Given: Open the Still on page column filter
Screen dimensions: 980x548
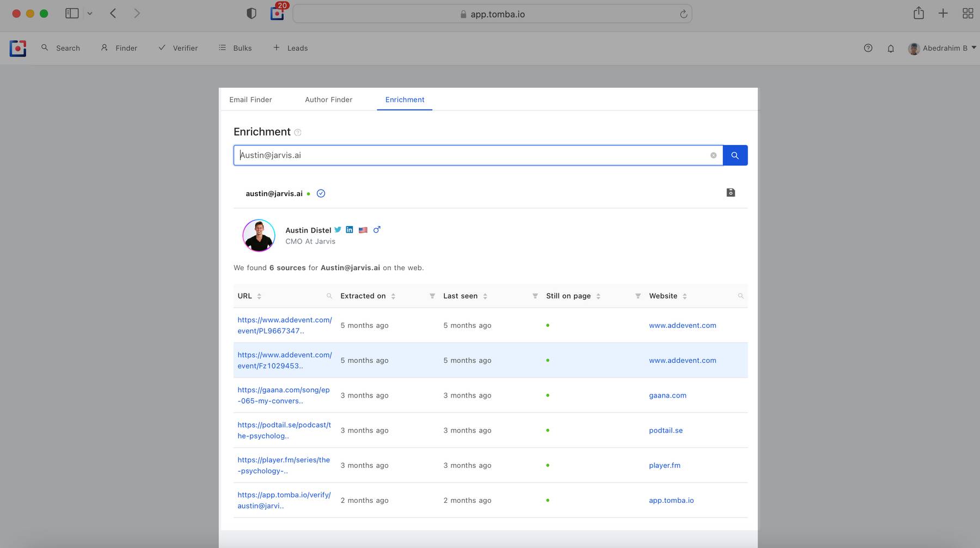Looking at the screenshot, I should (638, 296).
